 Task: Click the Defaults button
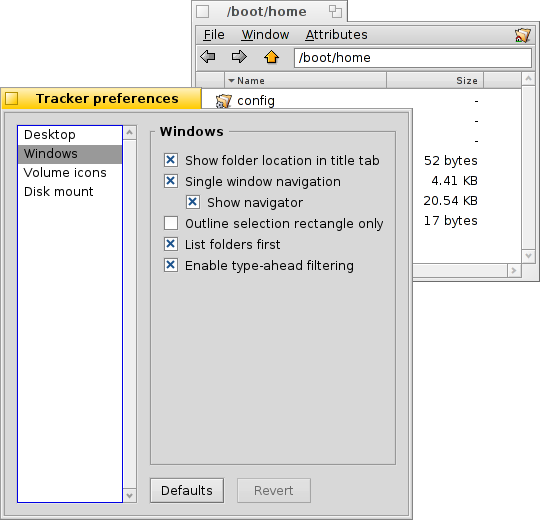[187, 490]
